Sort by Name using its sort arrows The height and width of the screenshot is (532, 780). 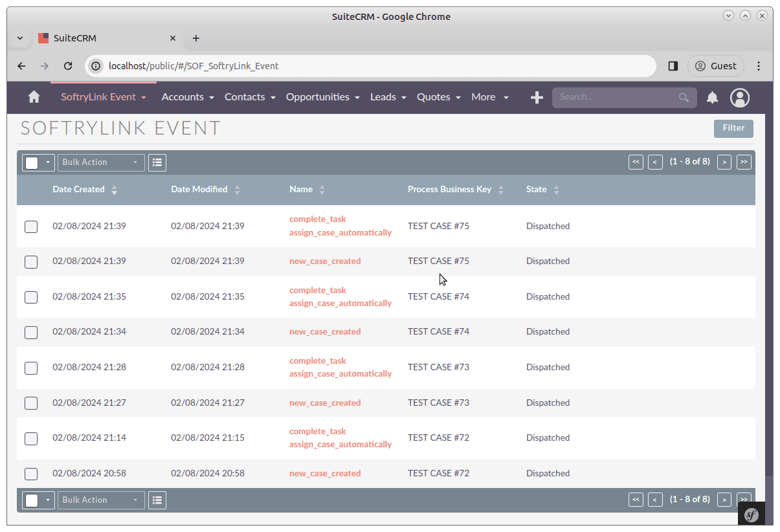coord(322,190)
